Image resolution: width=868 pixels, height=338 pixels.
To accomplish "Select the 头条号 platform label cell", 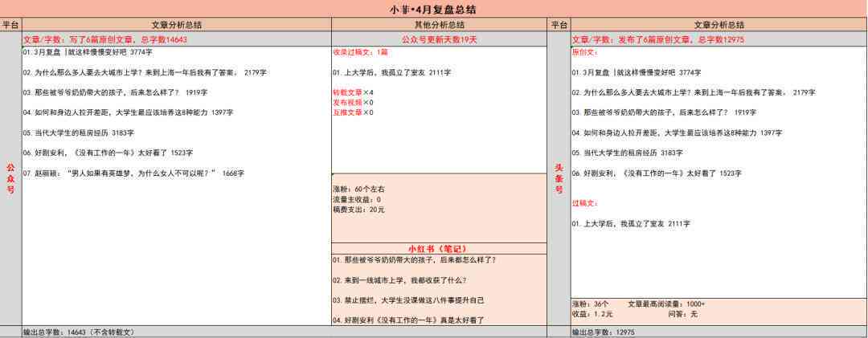I will tap(559, 177).
